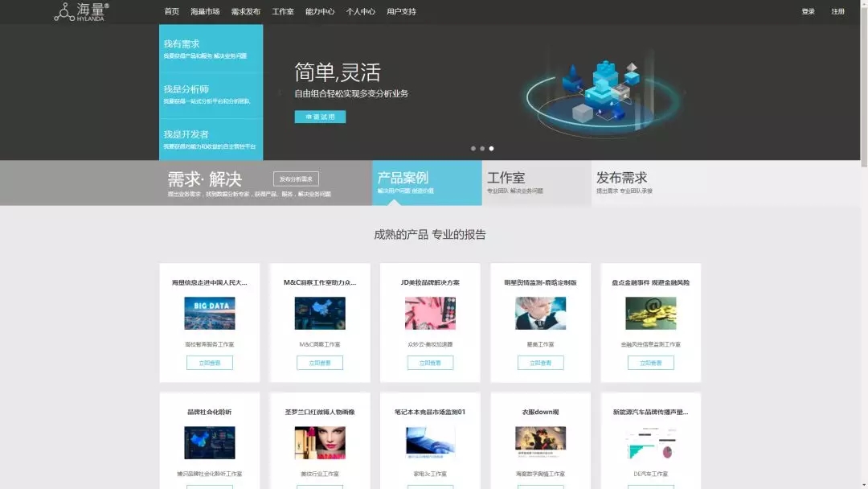Viewport: 868px width, 489px height.
Task: Click 立即查看 under JD美妆品牌解决方案
Action: click(x=430, y=363)
